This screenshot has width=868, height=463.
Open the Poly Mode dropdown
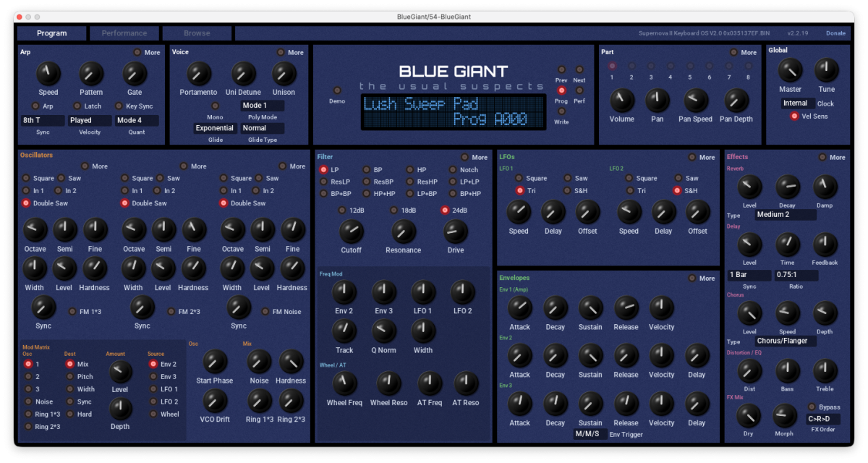coord(263,106)
